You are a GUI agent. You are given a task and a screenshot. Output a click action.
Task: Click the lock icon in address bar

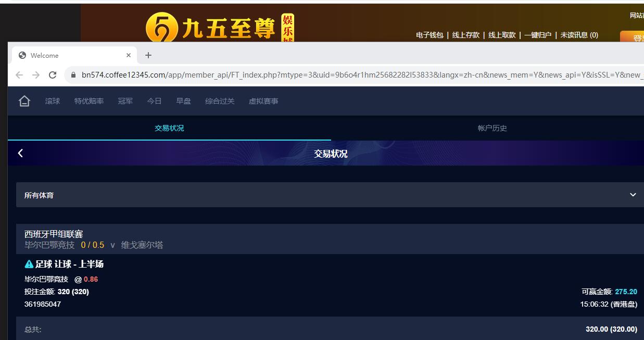(x=73, y=75)
